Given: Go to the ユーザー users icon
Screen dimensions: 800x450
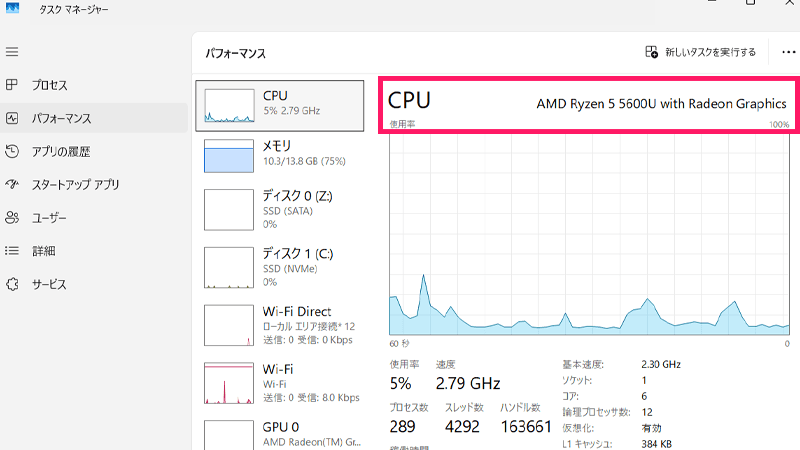Looking at the screenshot, I should 12,217.
